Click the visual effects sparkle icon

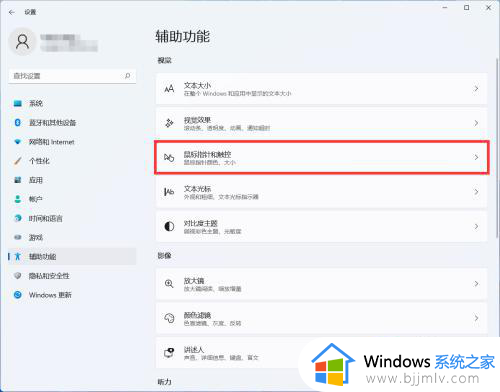pyautogui.click(x=169, y=123)
